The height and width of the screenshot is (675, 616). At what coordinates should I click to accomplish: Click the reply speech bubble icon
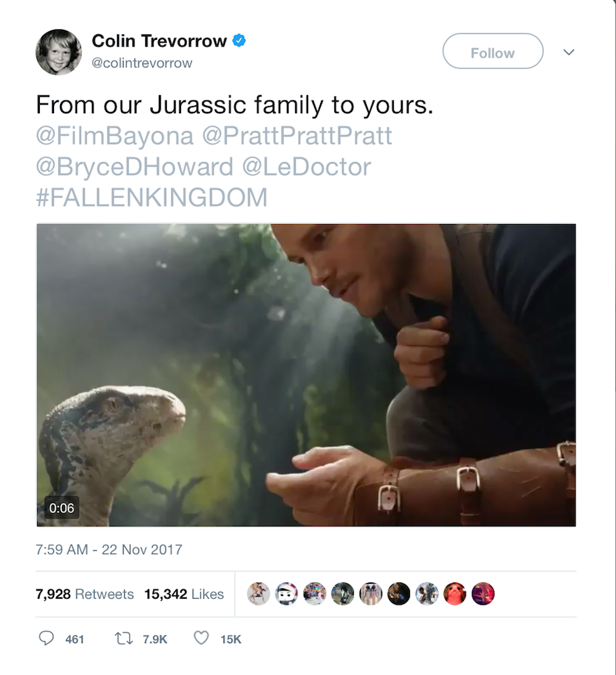47,638
